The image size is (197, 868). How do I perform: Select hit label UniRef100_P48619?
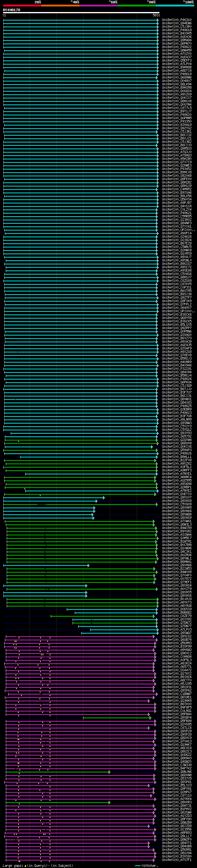[177, 74]
